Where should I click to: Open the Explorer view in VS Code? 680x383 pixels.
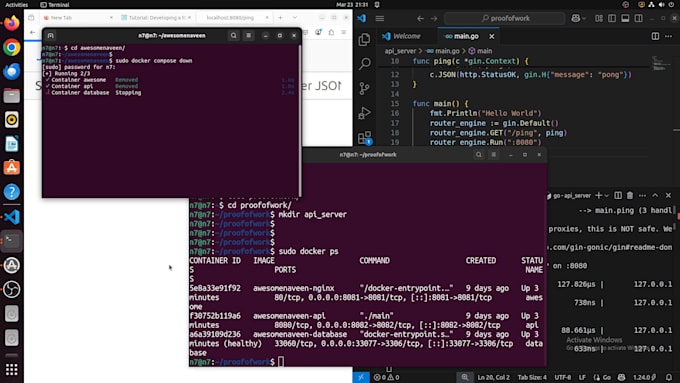364,39
